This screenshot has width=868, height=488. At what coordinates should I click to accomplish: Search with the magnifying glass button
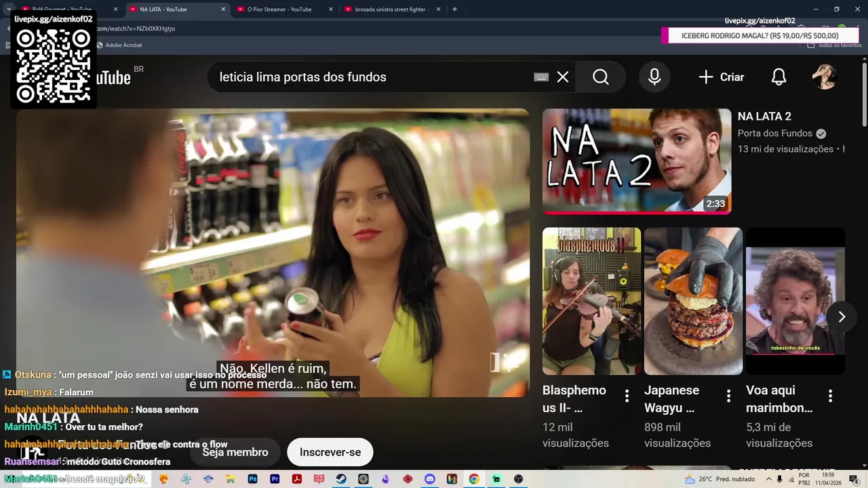click(601, 77)
